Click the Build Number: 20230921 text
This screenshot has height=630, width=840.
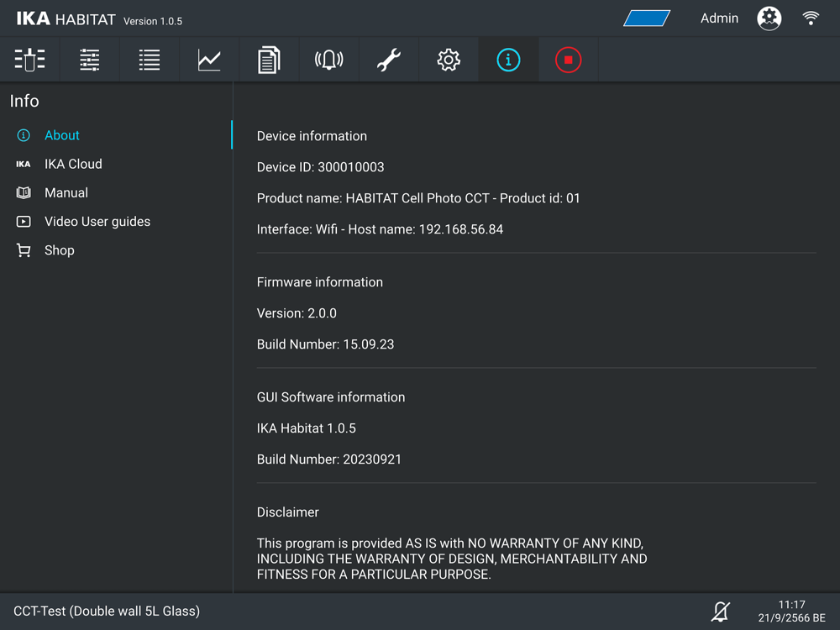click(329, 459)
